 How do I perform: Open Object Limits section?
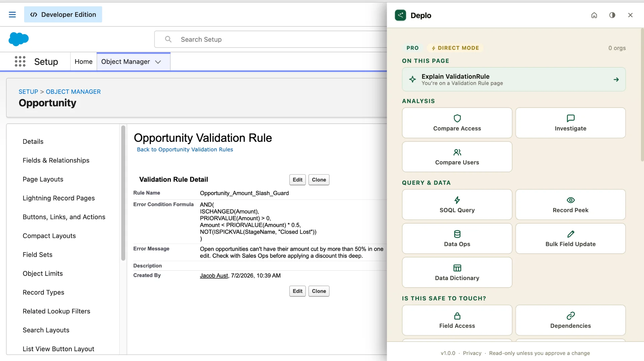pyautogui.click(x=43, y=274)
